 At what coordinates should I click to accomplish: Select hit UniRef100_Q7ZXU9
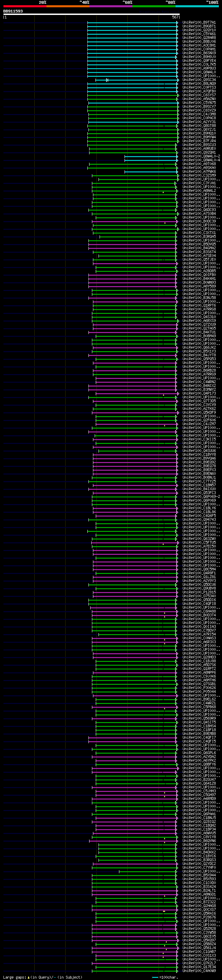pyautogui.click(x=199, y=324)
